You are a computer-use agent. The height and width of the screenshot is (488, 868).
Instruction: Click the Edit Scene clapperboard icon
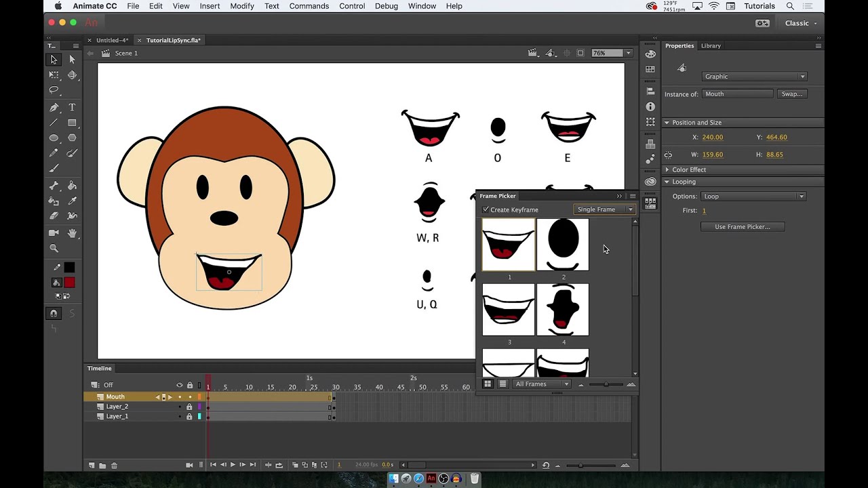[532, 53]
